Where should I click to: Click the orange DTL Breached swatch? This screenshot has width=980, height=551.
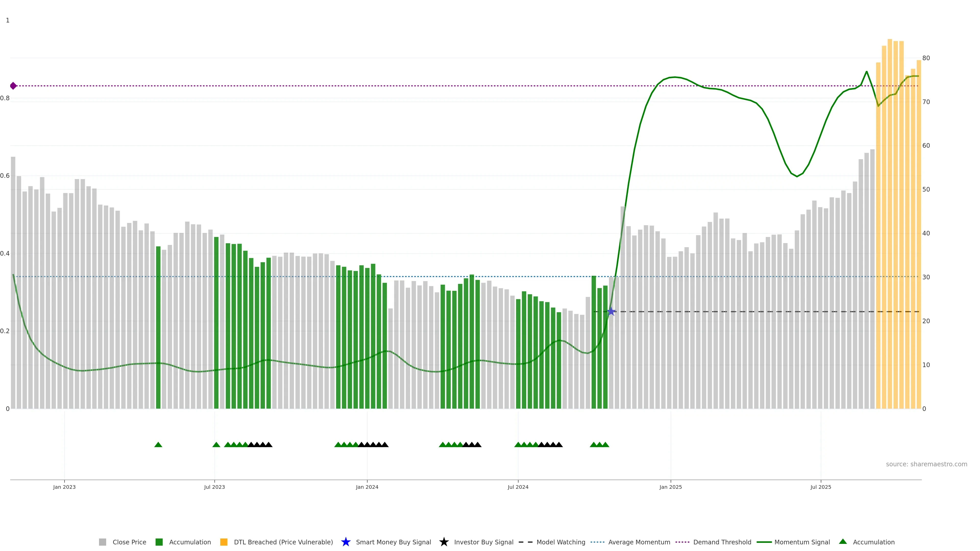point(224,542)
